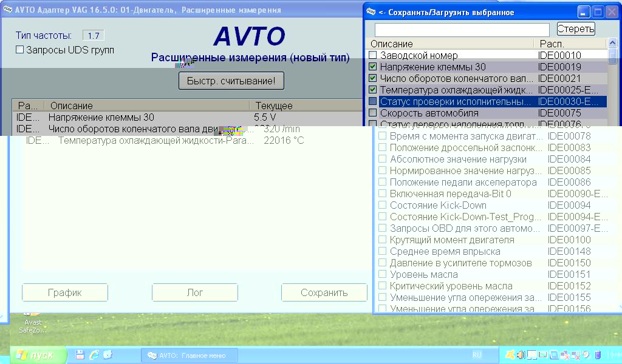Viewport: 622px width, 364px height.
Task: Click the RU language indicator
Action: [x=477, y=355]
